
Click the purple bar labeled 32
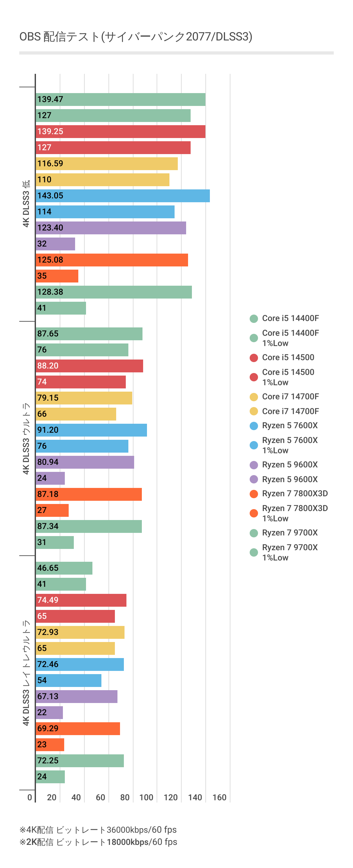[x=56, y=244]
